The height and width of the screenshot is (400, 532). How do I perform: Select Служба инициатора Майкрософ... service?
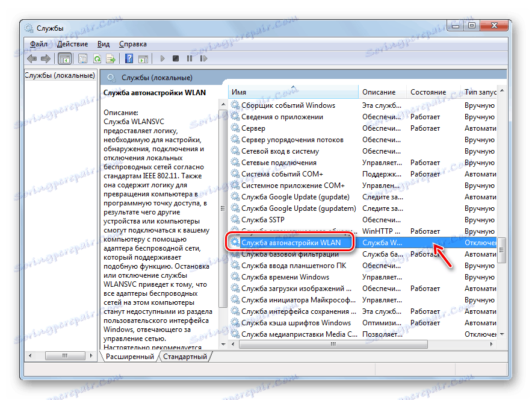[363, 300]
